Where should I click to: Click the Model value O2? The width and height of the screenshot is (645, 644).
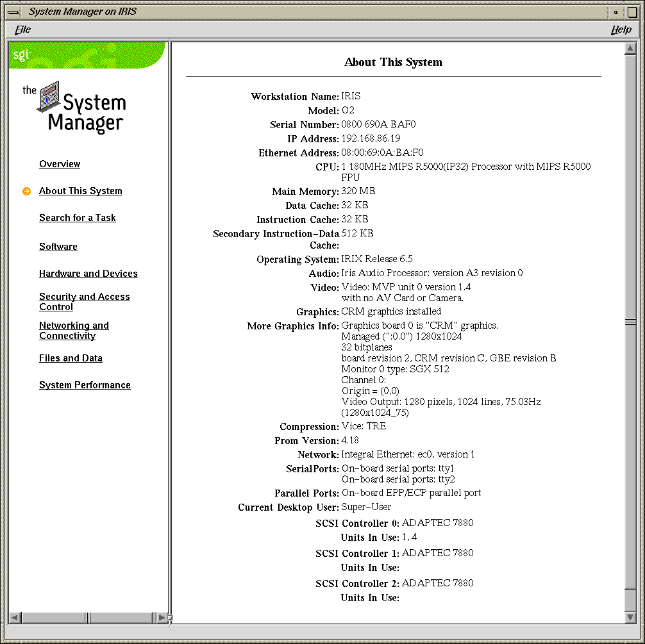tap(348, 111)
